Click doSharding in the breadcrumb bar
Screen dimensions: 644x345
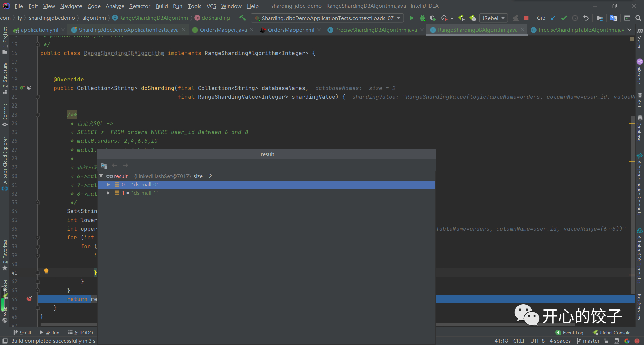coord(213,18)
